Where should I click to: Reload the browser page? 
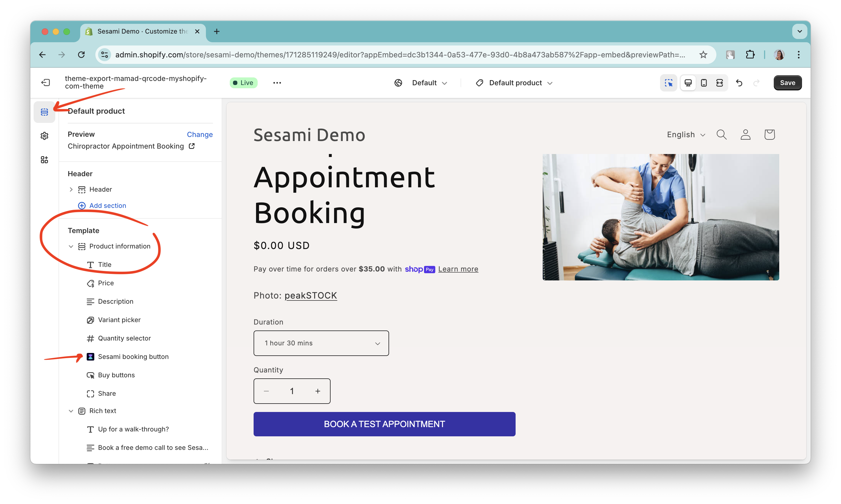pos(81,55)
